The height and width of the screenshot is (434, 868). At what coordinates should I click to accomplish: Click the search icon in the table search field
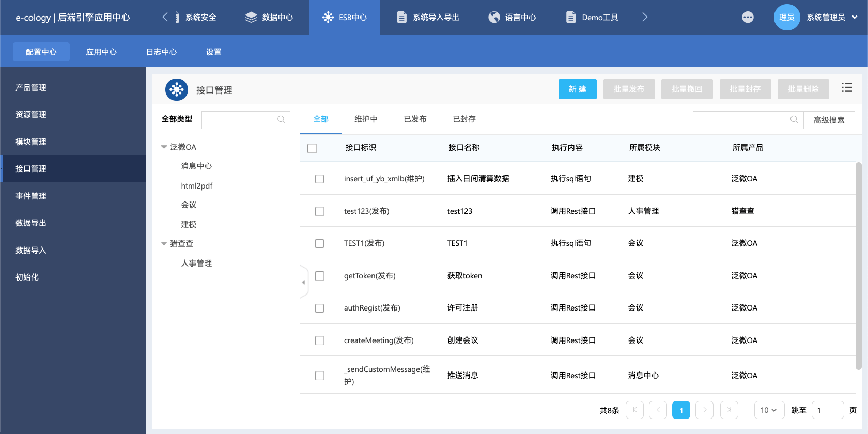click(x=794, y=120)
